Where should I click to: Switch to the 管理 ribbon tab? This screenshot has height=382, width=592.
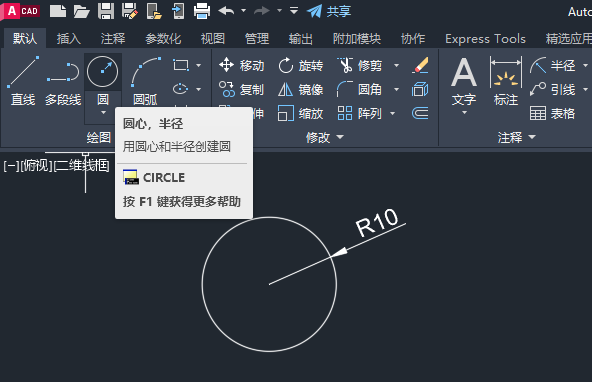coord(257,39)
